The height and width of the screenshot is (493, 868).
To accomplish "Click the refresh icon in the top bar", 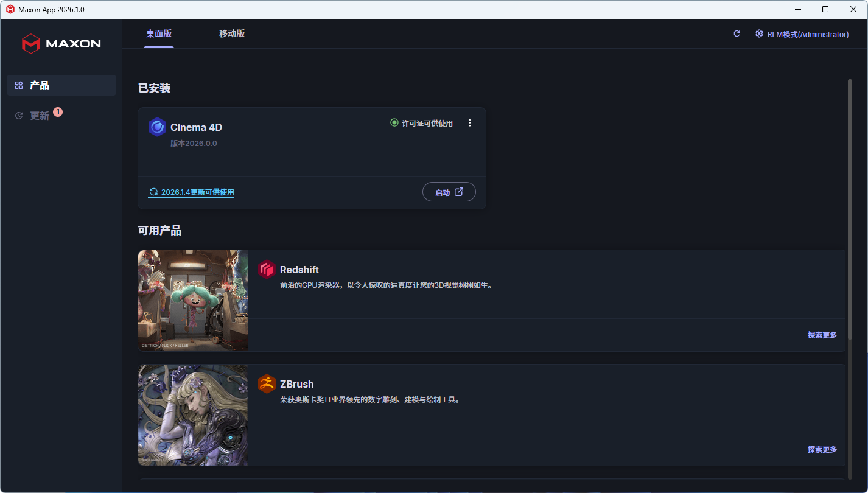I will click(737, 34).
